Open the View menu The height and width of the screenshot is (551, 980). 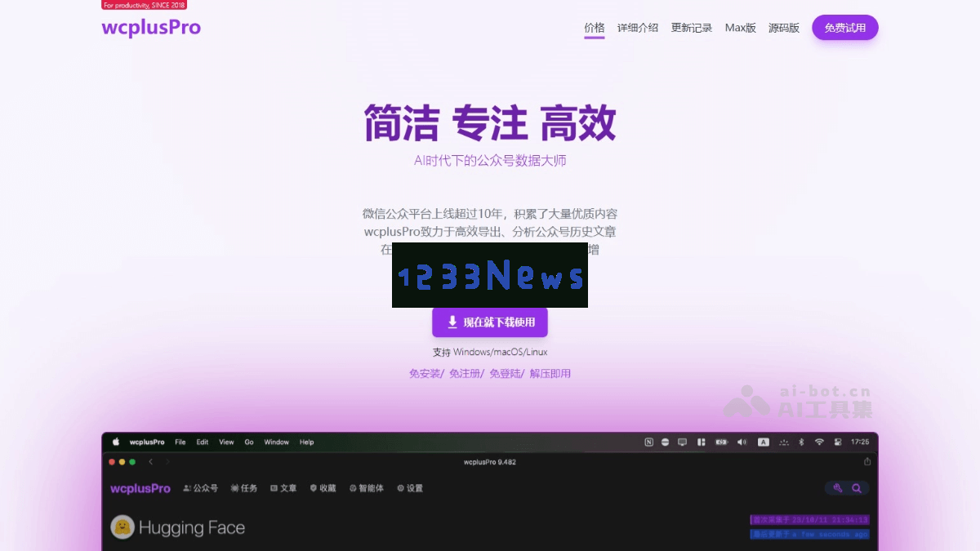coord(226,442)
